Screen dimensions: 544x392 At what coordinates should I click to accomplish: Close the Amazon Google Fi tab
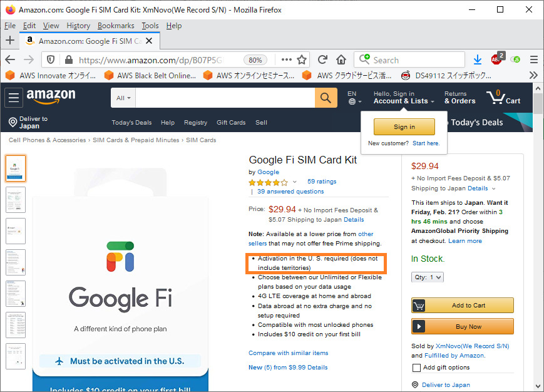[149, 41]
